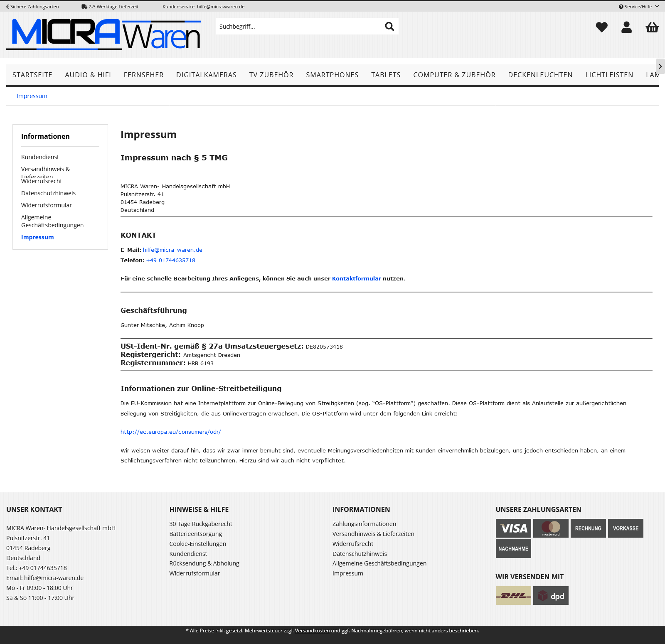Open the Allgemeine Geschäftsbedingungen footer link

click(x=379, y=563)
